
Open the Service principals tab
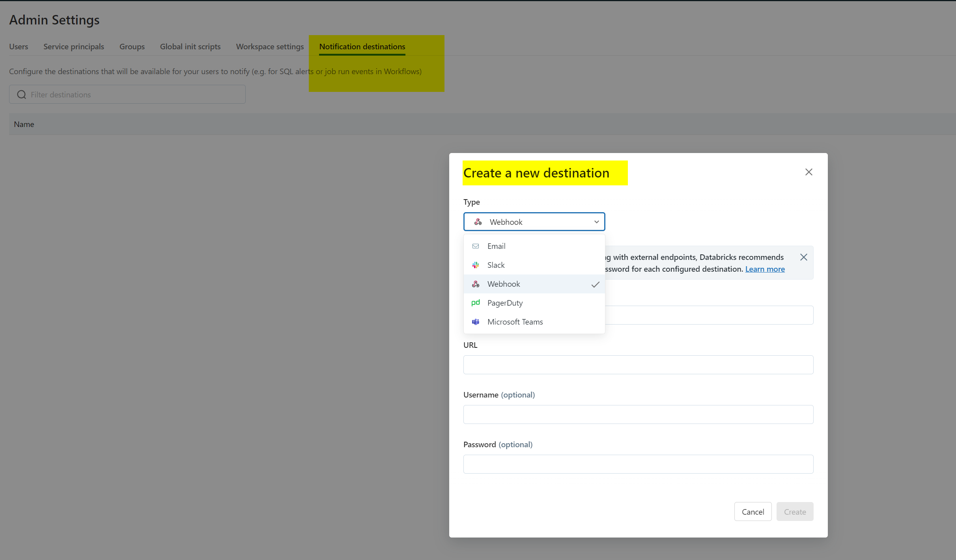(73, 47)
